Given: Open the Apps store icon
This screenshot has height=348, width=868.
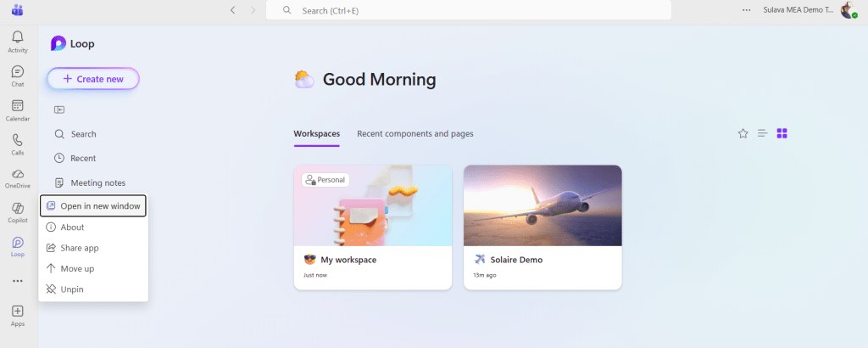Looking at the screenshot, I should tap(18, 314).
